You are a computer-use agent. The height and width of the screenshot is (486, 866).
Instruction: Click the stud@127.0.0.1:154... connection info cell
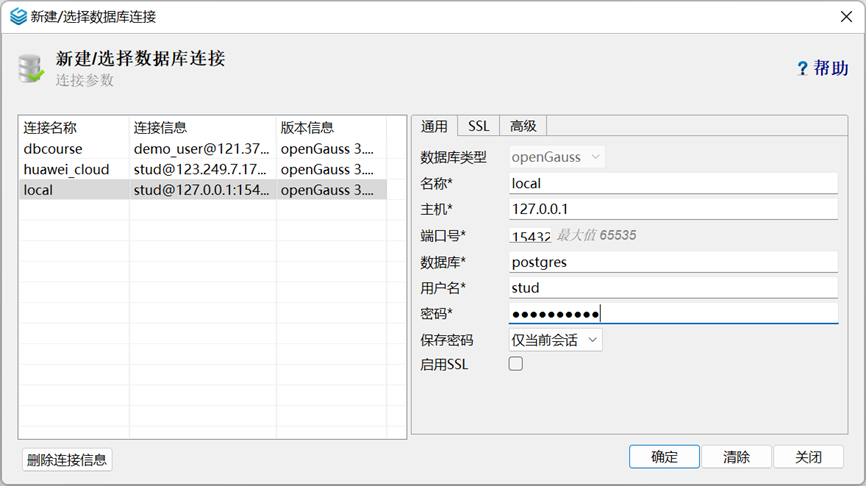tap(203, 190)
